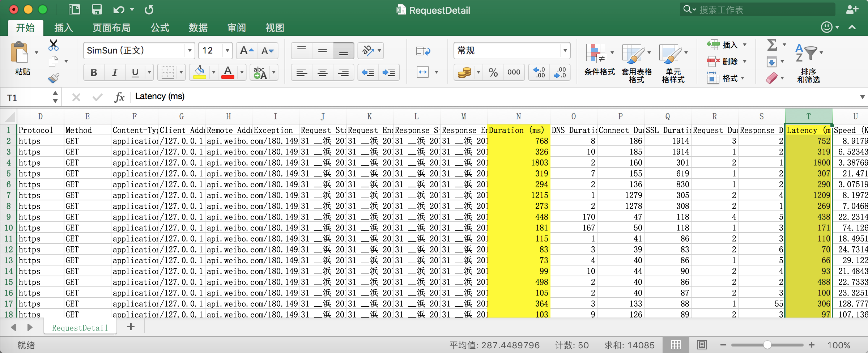This screenshot has height=353, width=868.
Task: Click the zoom in plus button
Action: [812, 345]
